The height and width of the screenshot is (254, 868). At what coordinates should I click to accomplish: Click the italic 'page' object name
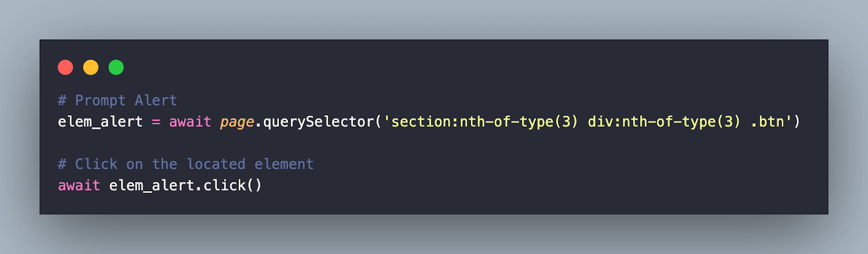point(237,122)
